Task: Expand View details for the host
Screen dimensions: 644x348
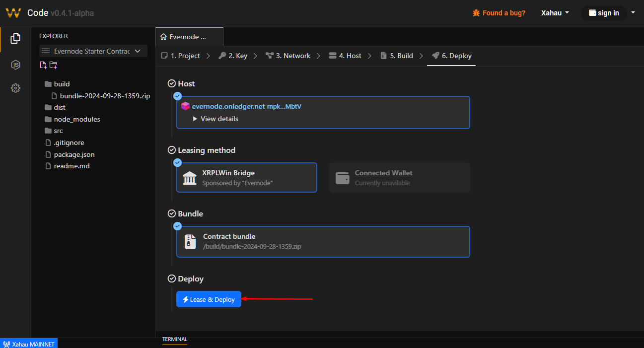Action: click(215, 119)
